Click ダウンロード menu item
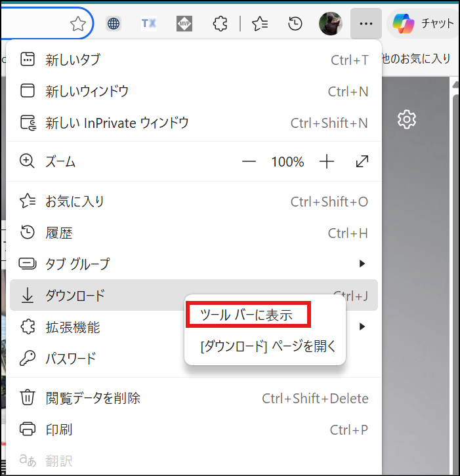This screenshot has height=476, width=460. [194, 295]
